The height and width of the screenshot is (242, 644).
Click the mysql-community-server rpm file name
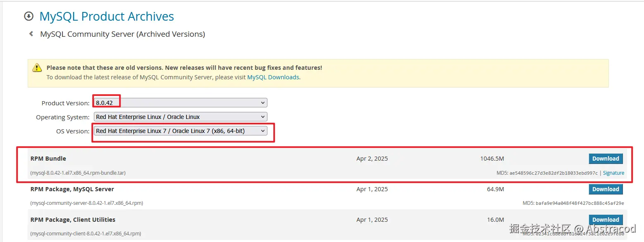(87, 203)
